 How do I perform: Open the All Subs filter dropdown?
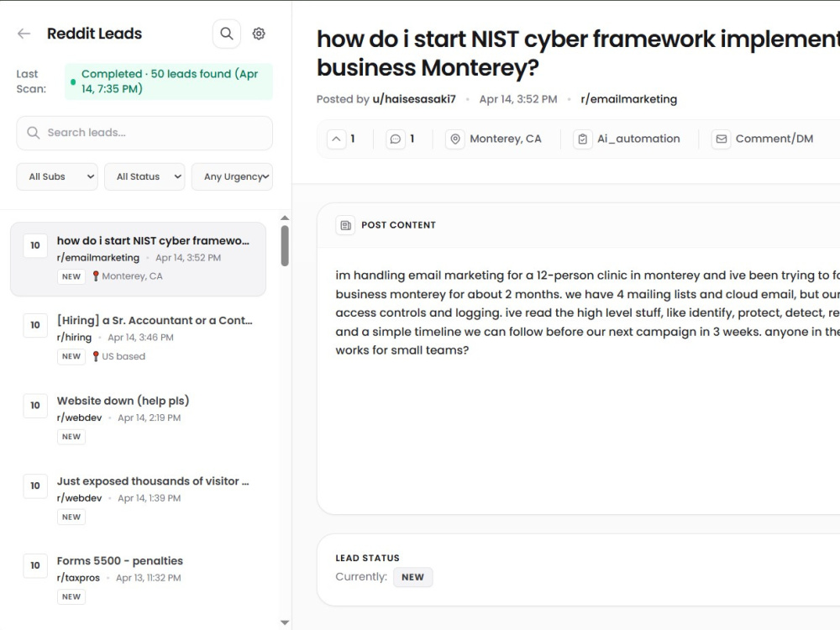(x=57, y=176)
